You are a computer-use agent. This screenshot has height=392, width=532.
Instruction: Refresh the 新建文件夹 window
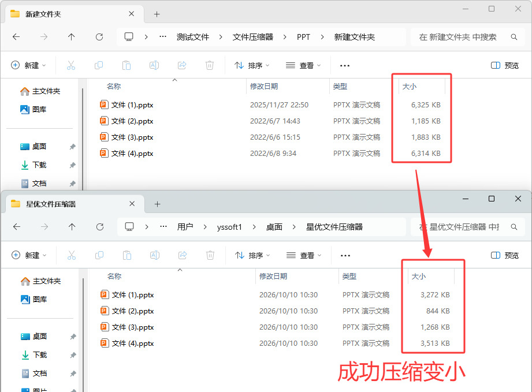tap(99, 36)
